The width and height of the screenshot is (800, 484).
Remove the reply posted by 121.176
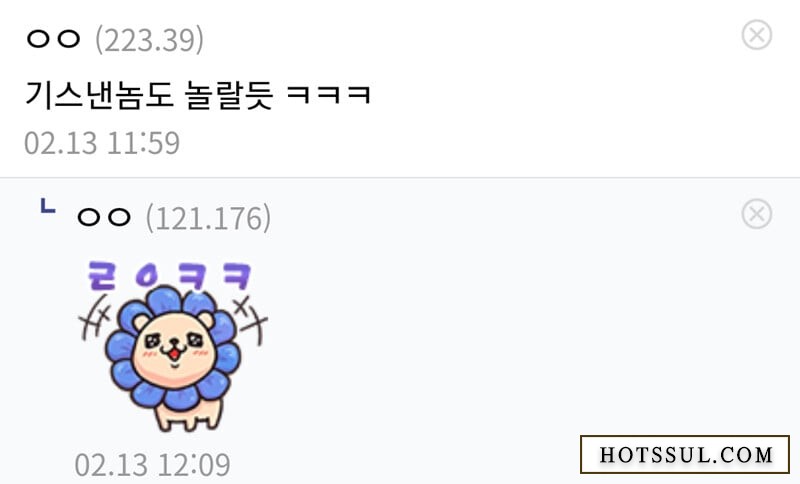[757, 214]
